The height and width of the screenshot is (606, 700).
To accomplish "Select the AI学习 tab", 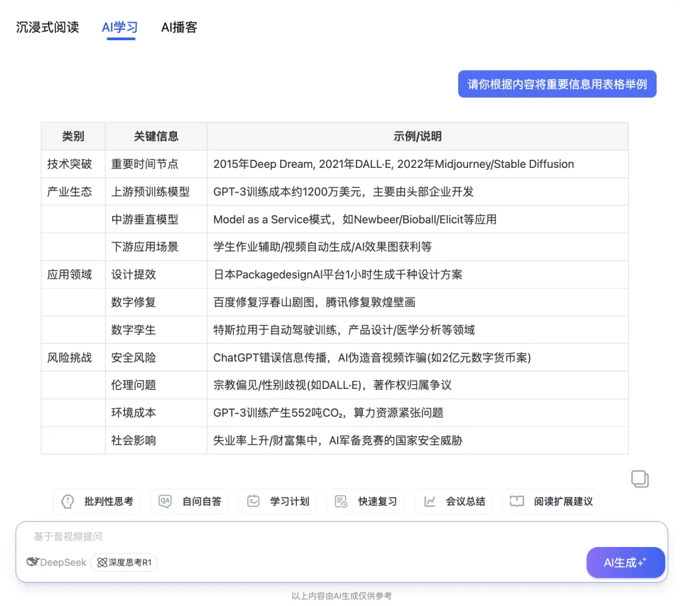I will coord(120,27).
